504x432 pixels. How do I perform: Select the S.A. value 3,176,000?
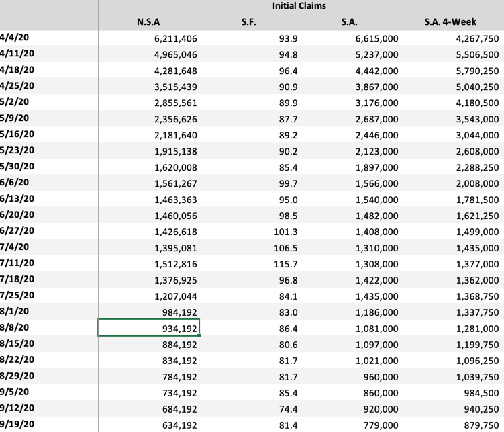pyautogui.click(x=376, y=103)
